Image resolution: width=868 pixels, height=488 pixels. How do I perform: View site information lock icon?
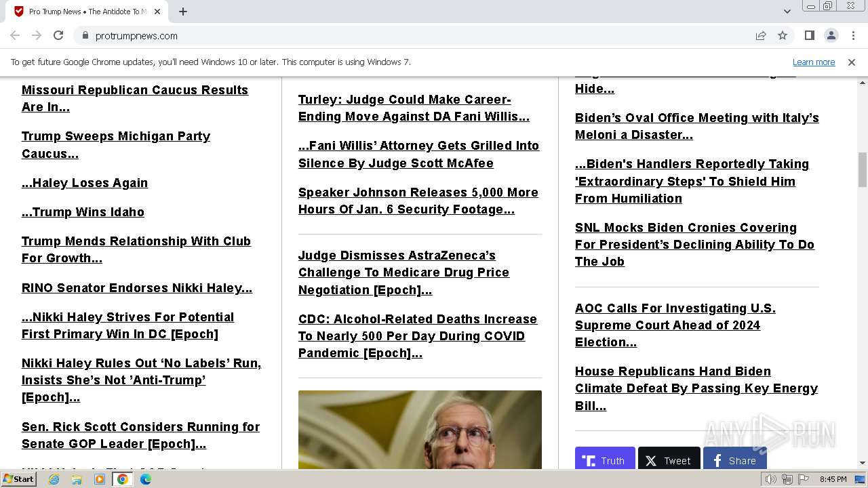(x=85, y=35)
